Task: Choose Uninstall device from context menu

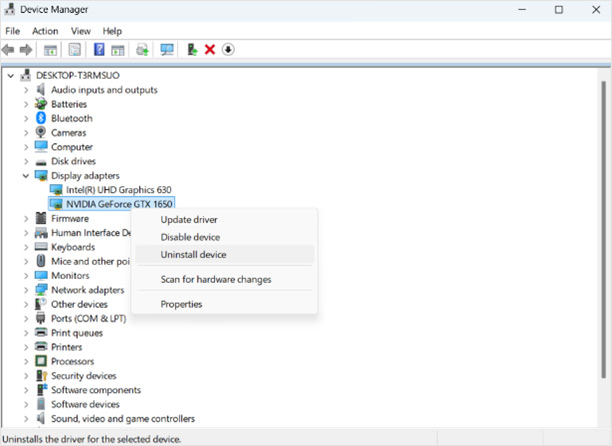Action: pos(224,254)
